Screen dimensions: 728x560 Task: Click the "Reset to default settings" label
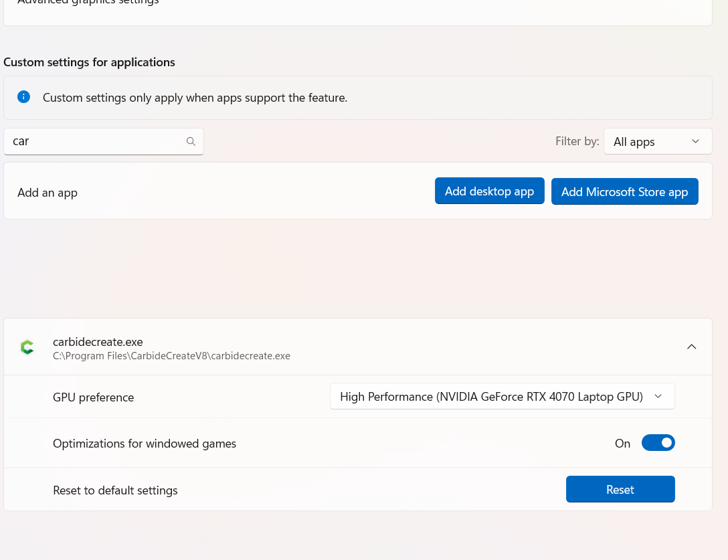click(x=115, y=490)
